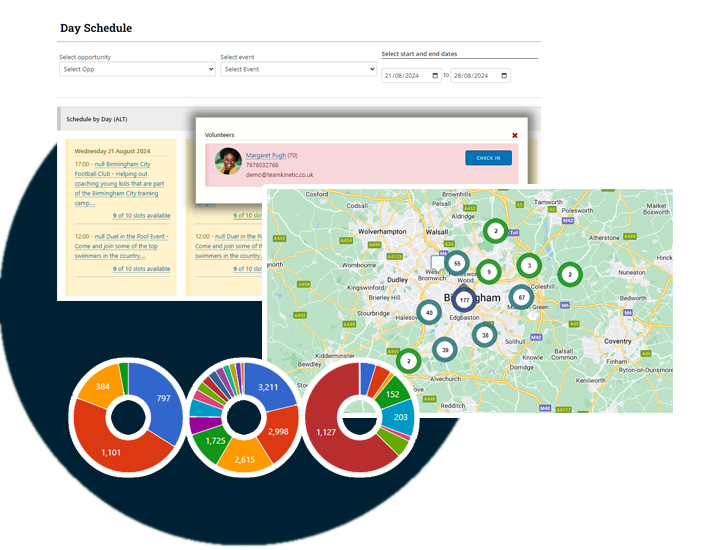
Task: Open Margaret Pugh's volunteer profile link
Action: pyautogui.click(x=266, y=155)
